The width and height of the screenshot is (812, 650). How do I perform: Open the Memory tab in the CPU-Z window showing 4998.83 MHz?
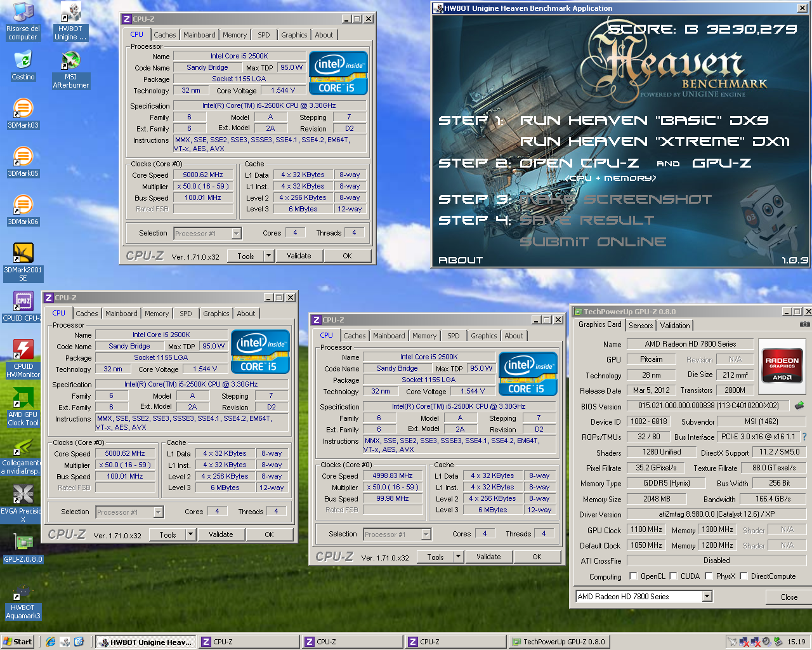pos(424,336)
